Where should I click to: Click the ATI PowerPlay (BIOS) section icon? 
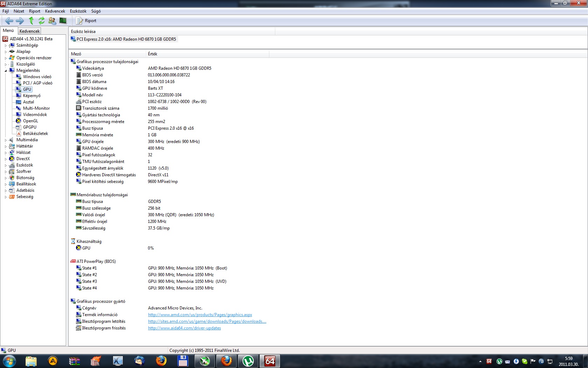click(x=73, y=261)
